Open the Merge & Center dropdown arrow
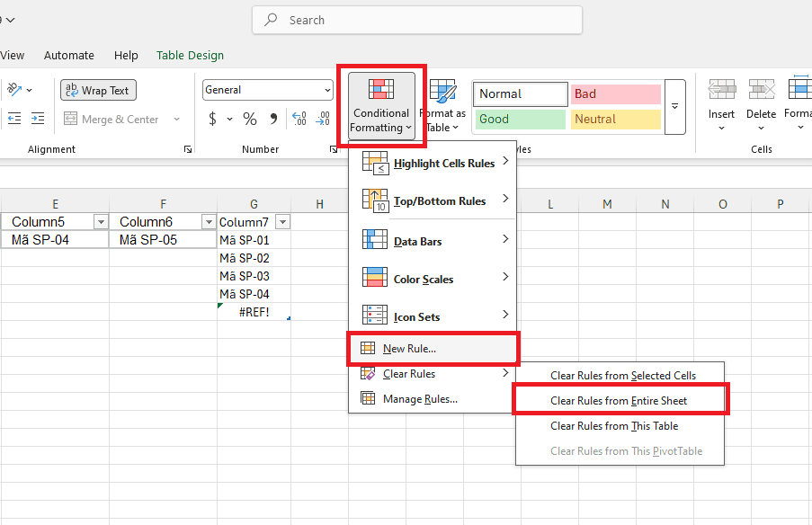Viewport: 812px width, 525px height. pyautogui.click(x=176, y=119)
